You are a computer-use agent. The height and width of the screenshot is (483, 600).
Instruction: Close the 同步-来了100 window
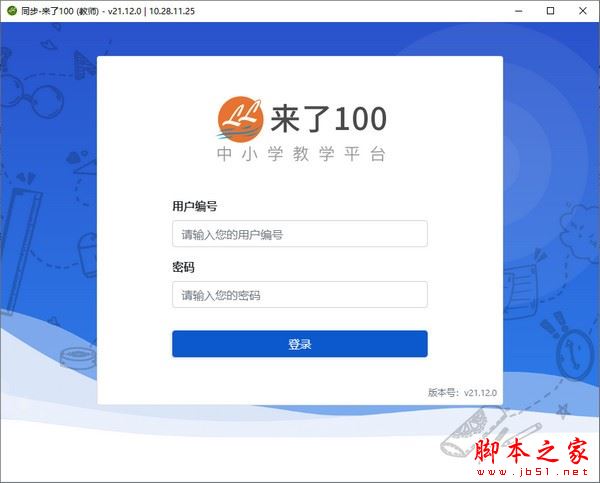tap(582, 11)
